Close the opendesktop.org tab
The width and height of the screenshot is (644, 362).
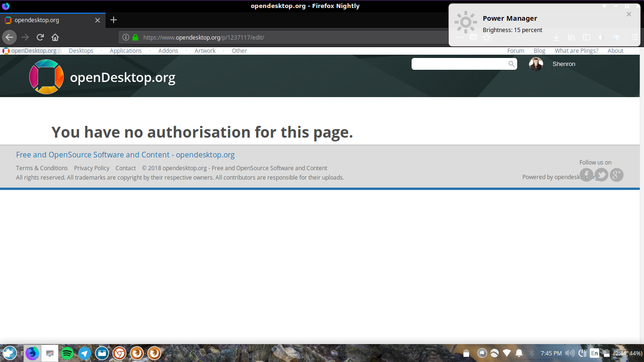98,20
